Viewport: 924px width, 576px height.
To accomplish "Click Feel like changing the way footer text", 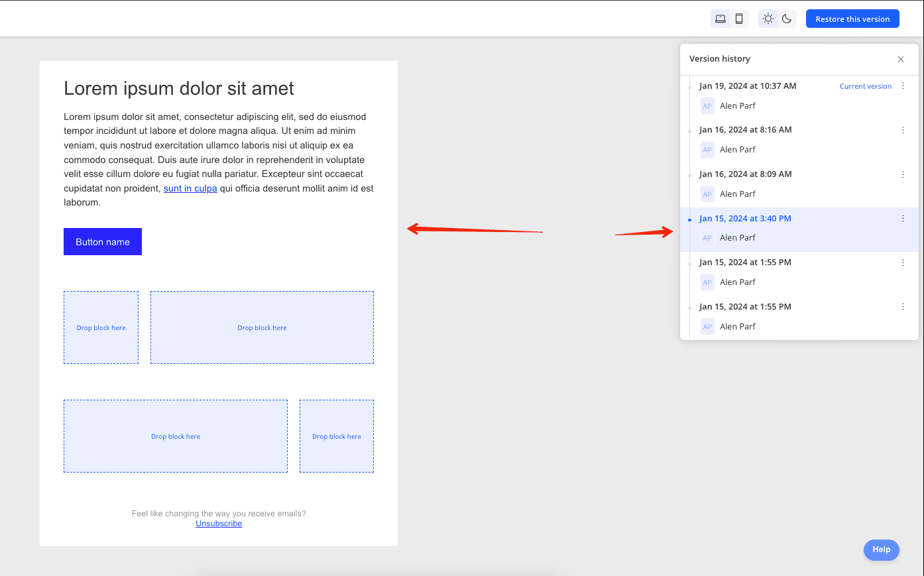I will [x=219, y=514].
